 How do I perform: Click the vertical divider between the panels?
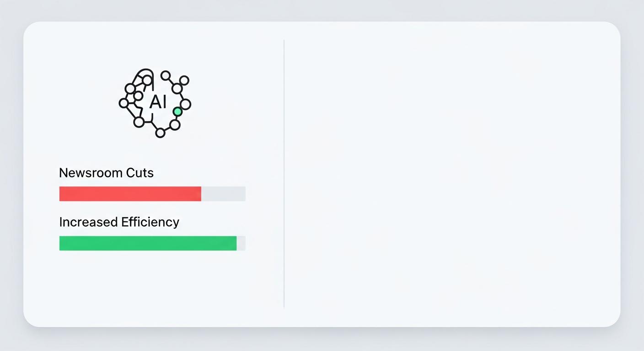(x=284, y=174)
